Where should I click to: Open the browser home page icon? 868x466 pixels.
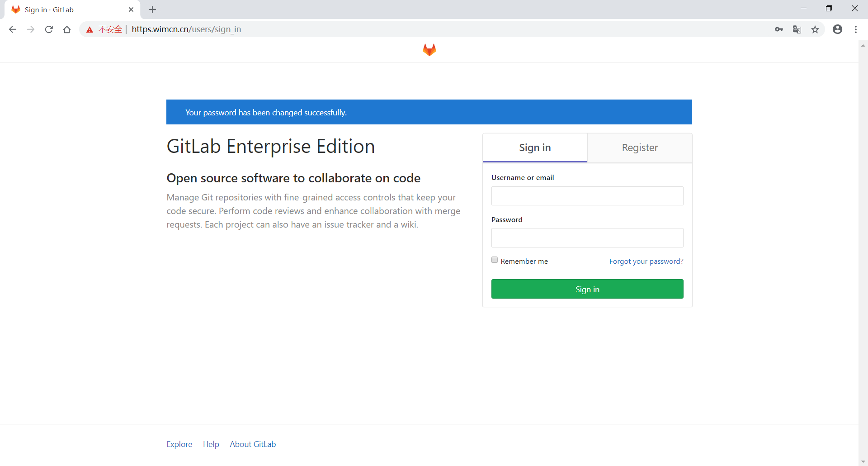pos(66,29)
